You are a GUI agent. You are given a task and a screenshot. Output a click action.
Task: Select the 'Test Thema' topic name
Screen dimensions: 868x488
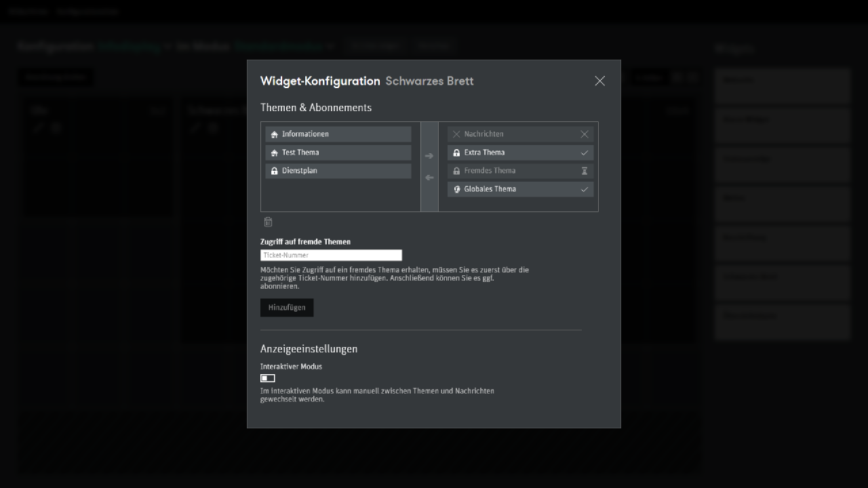[300, 152]
